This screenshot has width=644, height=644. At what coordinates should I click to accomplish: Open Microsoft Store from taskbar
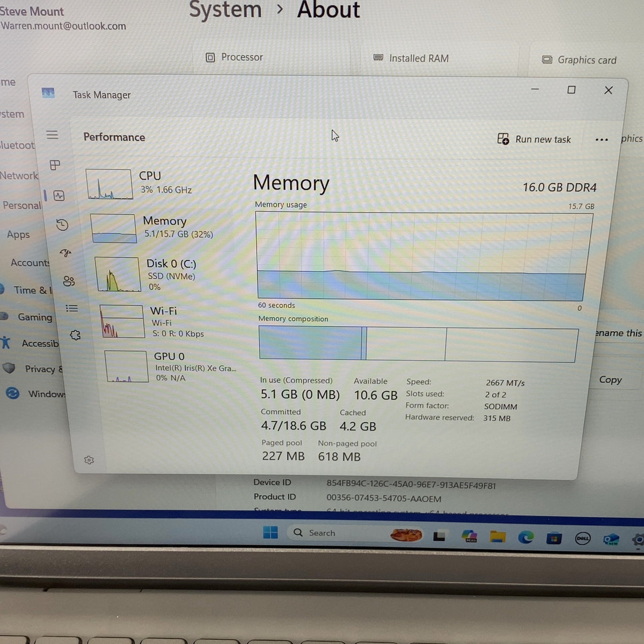554,538
